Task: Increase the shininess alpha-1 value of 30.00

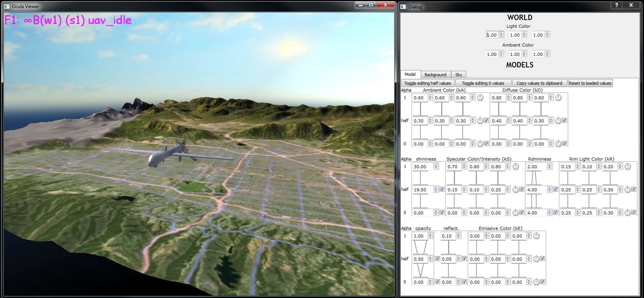Action: click(x=436, y=165)
